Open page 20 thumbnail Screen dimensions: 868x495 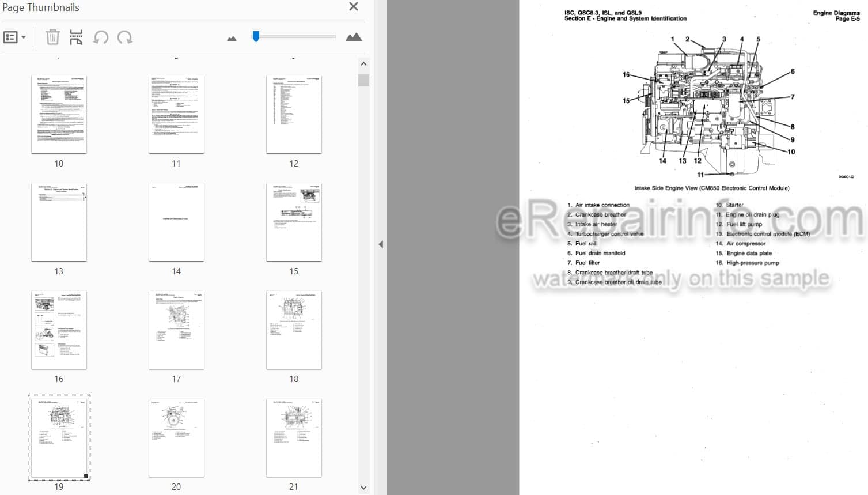176,438
